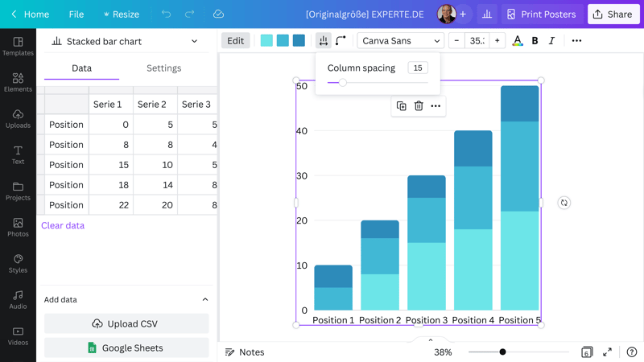Switch to the Settings tab
Viewport: 644px width, 362px height.
[163, 68]
